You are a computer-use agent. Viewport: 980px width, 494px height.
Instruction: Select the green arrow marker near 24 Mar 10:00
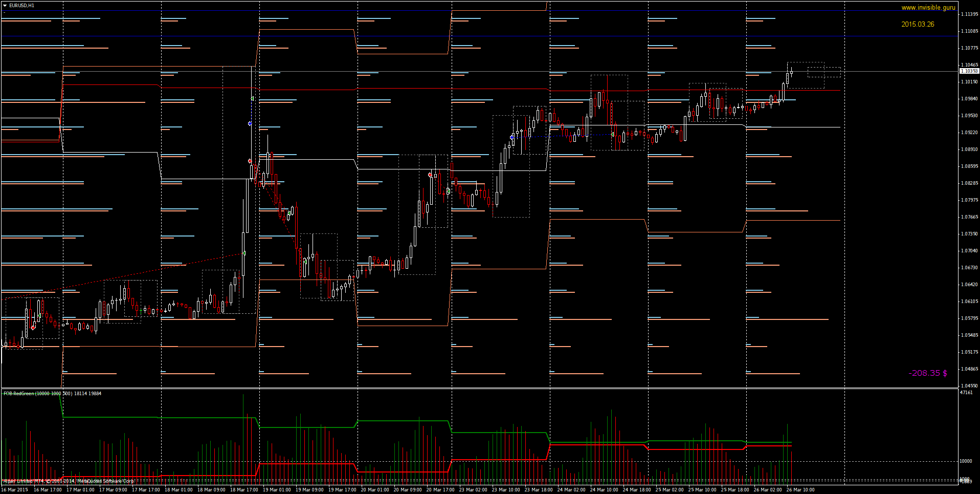[612, 135]
